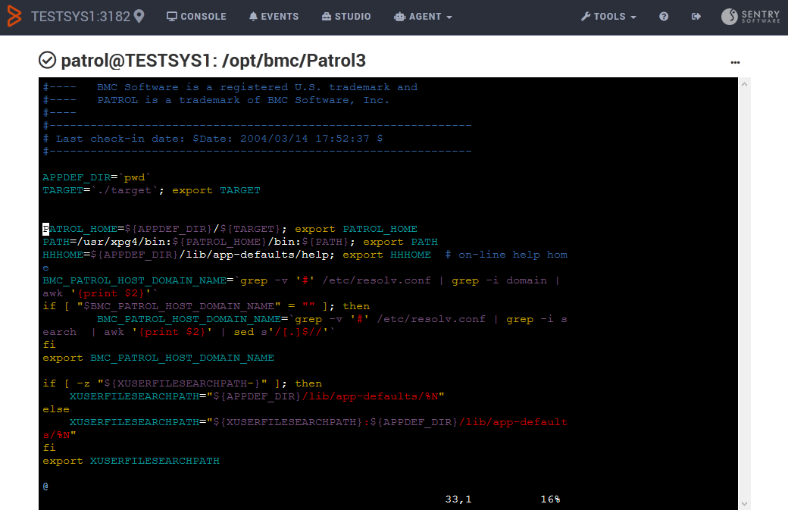Click the orange Sentry logo icon
The height and width of the screenshot is (532, 788).
pyautogui.click(x=14, y=15)
